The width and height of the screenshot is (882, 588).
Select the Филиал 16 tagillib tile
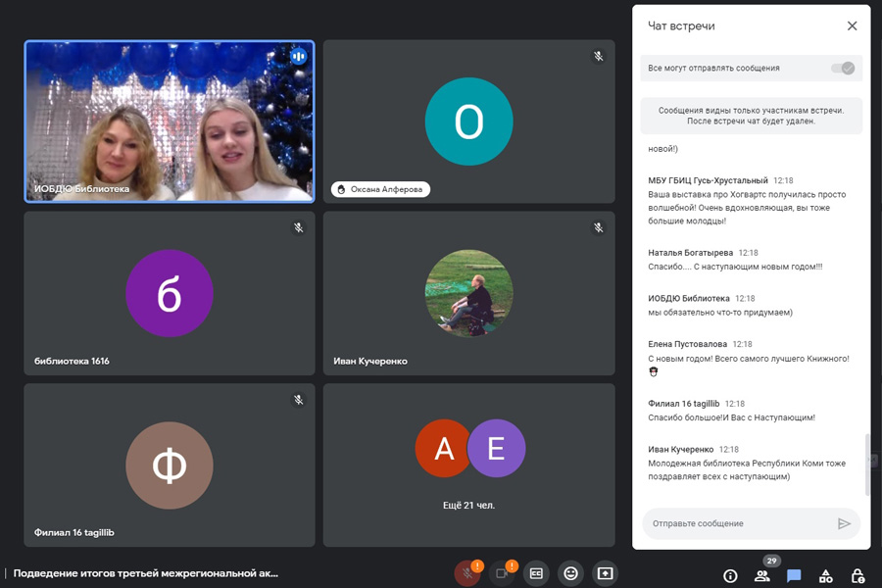[170, 465]
